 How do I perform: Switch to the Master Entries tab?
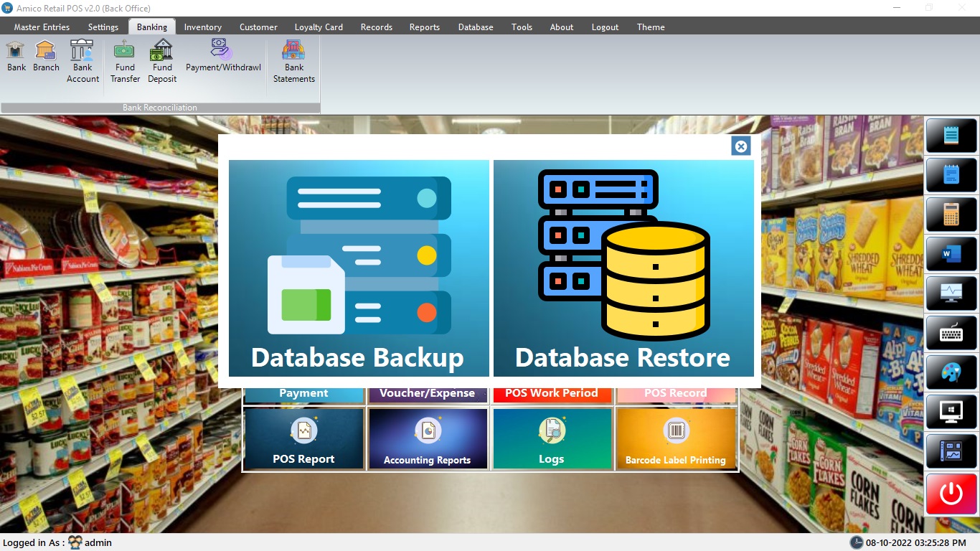[x=42, y=27]
